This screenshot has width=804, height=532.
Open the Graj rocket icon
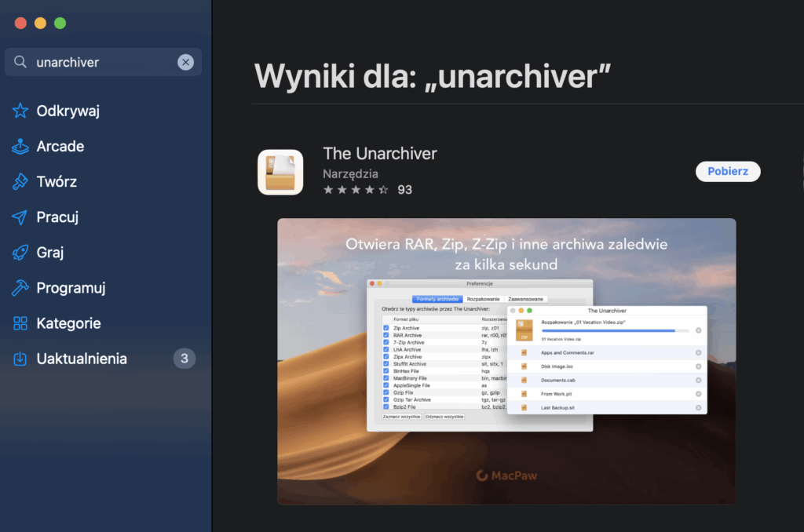click(20, 253)
